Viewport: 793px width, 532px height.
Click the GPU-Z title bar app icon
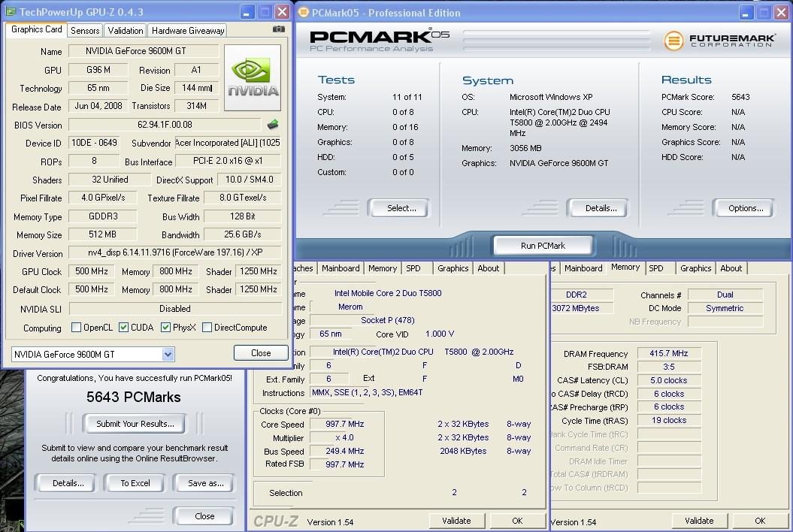tap(10, 11)
